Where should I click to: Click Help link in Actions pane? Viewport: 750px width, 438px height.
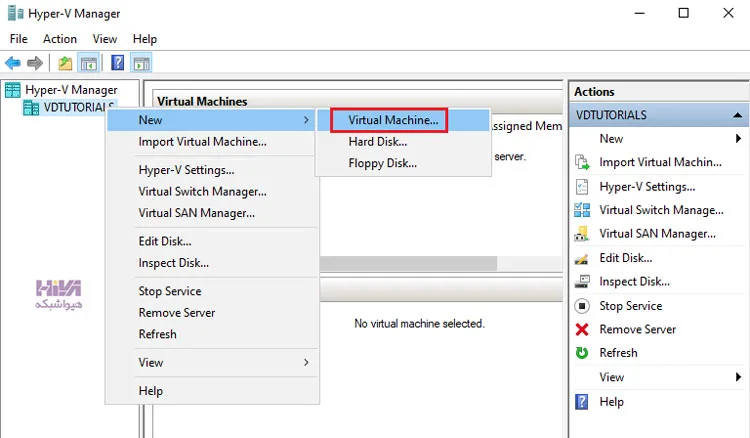click(612, 402)
